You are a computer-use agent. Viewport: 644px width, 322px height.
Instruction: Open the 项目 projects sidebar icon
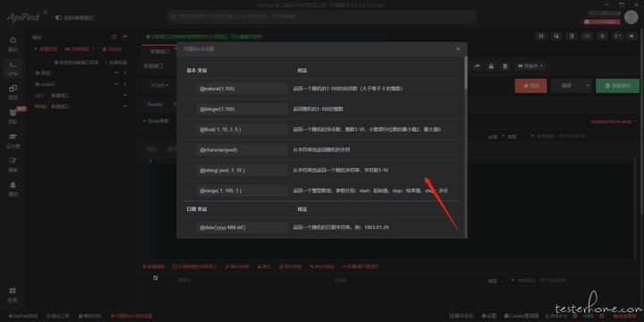pos(13,92)
